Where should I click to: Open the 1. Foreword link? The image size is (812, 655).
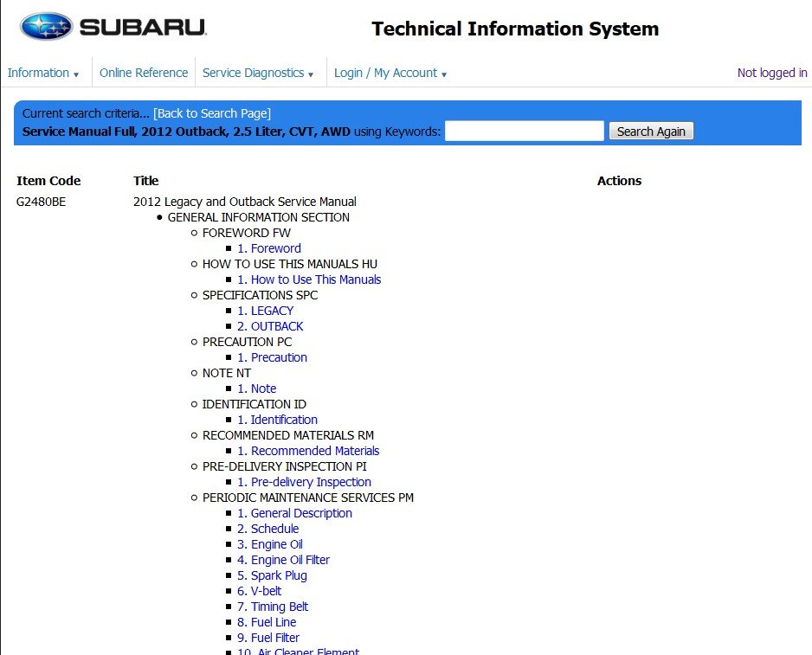click(268, 248)
